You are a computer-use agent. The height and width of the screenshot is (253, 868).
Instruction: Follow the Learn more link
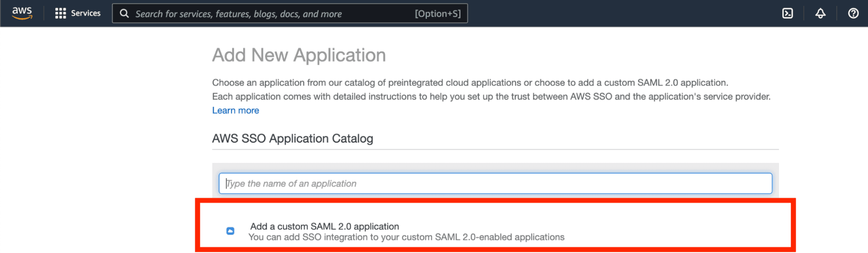(x=236, y=110)
